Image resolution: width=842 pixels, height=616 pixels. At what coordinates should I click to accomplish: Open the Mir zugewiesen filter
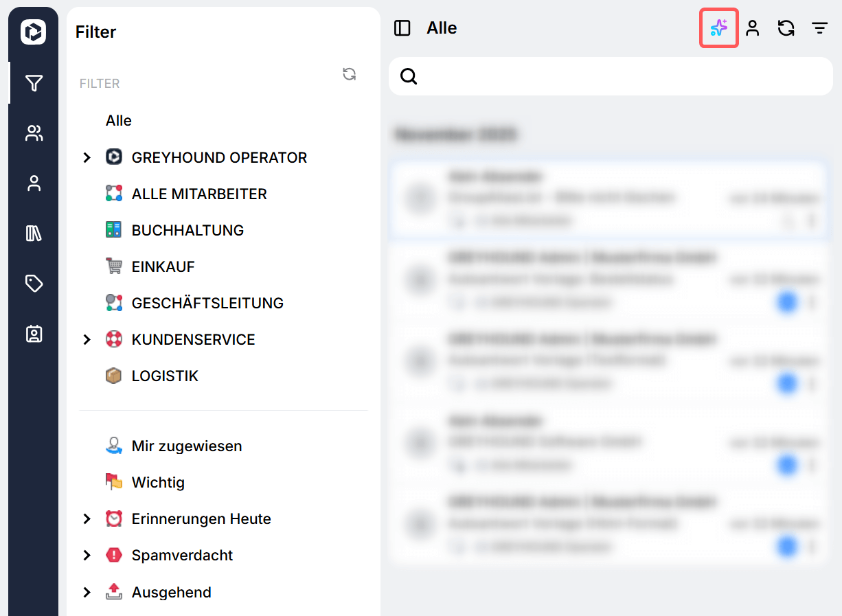click(186, 446)
